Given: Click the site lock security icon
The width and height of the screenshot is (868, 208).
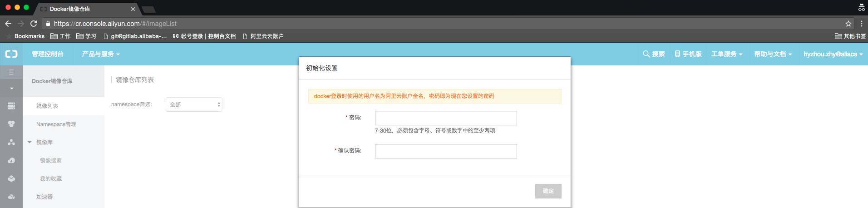Looking at the screenshot, I should pyautogui.click(x=48, y=24).
